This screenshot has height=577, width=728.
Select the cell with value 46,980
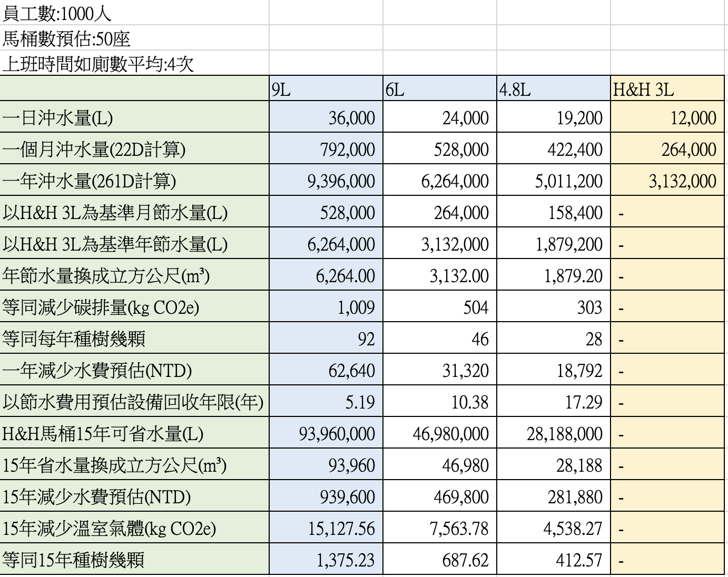click(440, 464)
